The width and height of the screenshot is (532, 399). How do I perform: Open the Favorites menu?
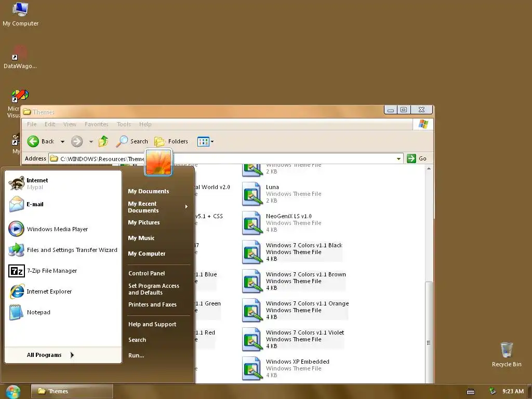pos(96,124)
